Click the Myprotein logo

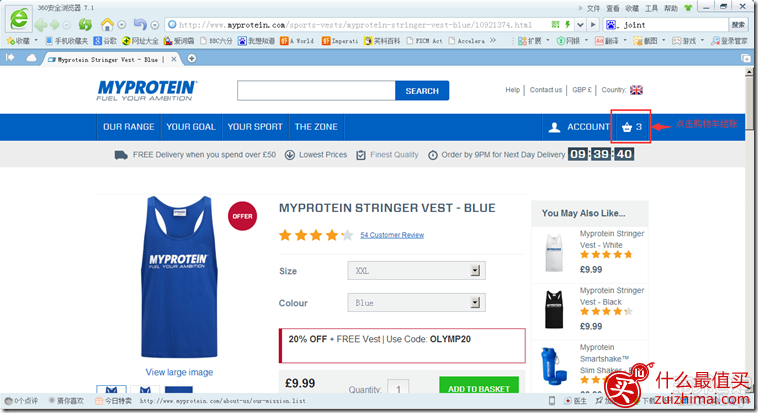point(147,90)
